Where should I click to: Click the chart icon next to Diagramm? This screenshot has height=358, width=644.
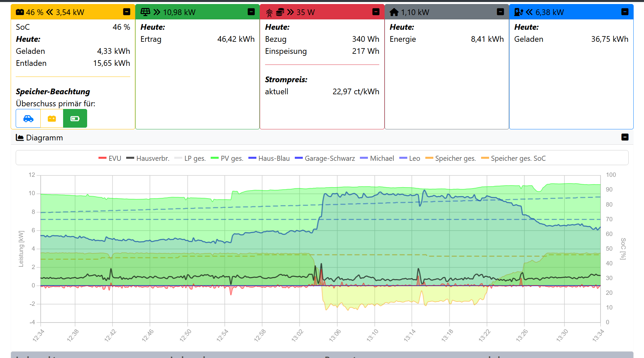[20, 137]
